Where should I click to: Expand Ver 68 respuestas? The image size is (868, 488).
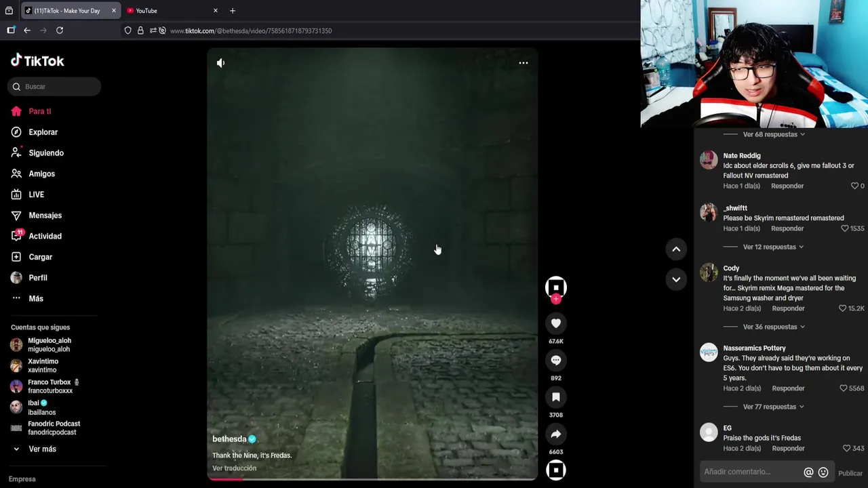(774, 134)
